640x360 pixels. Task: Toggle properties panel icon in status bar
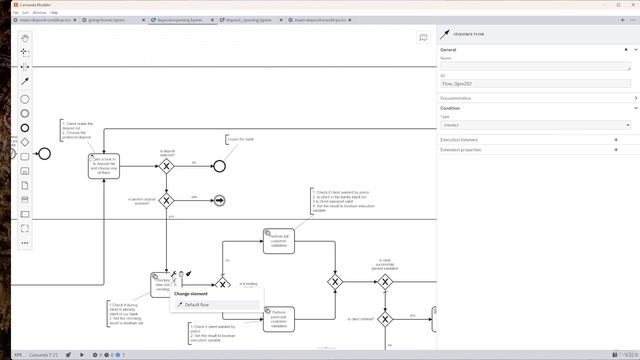click(615, 355)
